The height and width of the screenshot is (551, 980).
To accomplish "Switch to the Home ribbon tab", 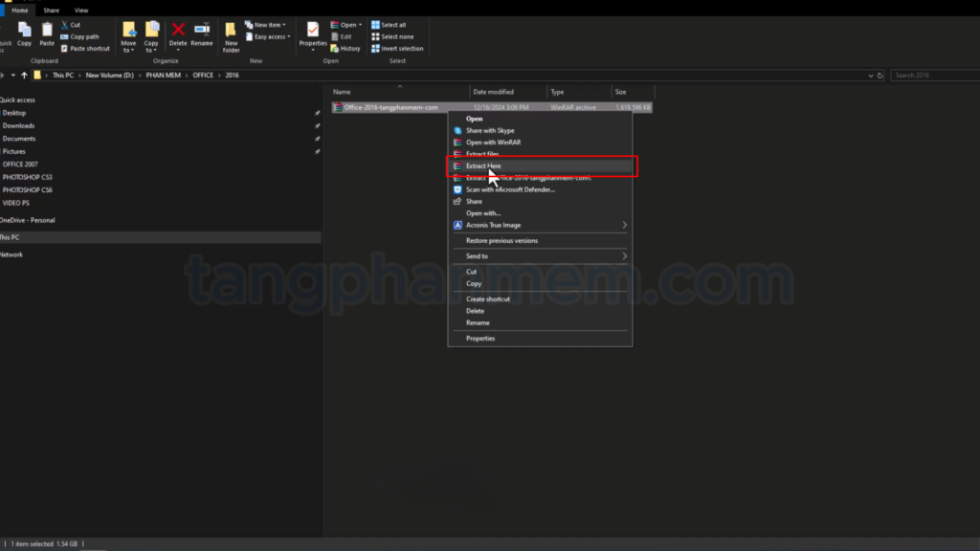I will pyautogui.click(x=20, y=11).
